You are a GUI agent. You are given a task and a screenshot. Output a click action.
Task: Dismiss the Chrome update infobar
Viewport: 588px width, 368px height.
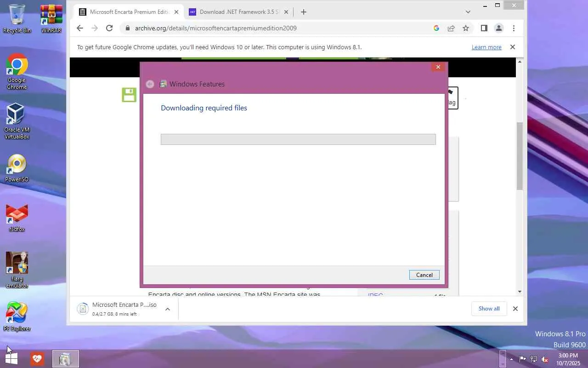click(513, 47)
